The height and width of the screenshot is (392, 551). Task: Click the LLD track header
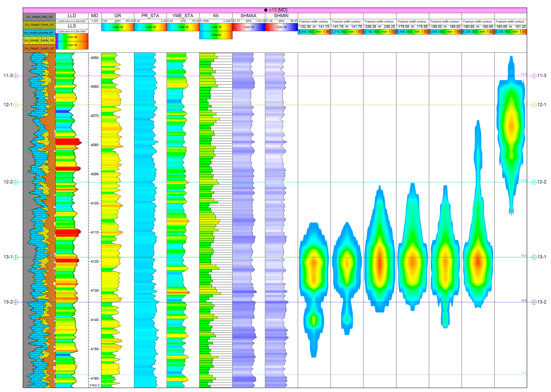(72, 16)
